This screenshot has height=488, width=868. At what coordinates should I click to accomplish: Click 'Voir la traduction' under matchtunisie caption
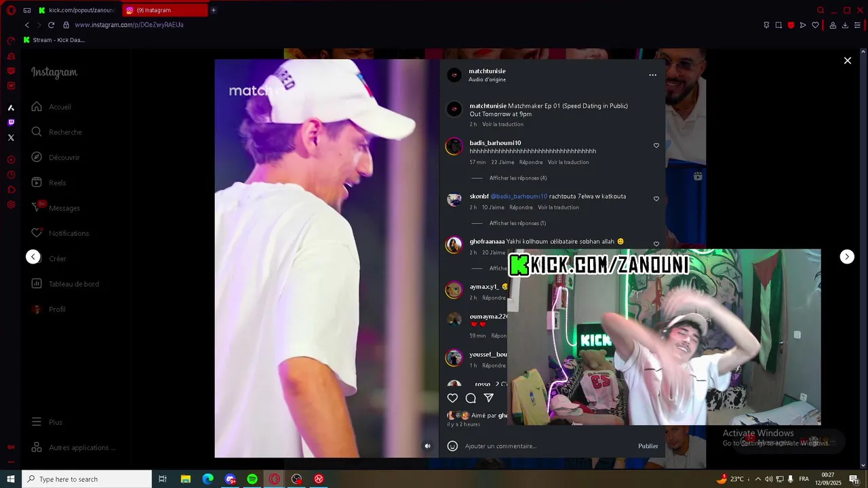pos(502,124)
